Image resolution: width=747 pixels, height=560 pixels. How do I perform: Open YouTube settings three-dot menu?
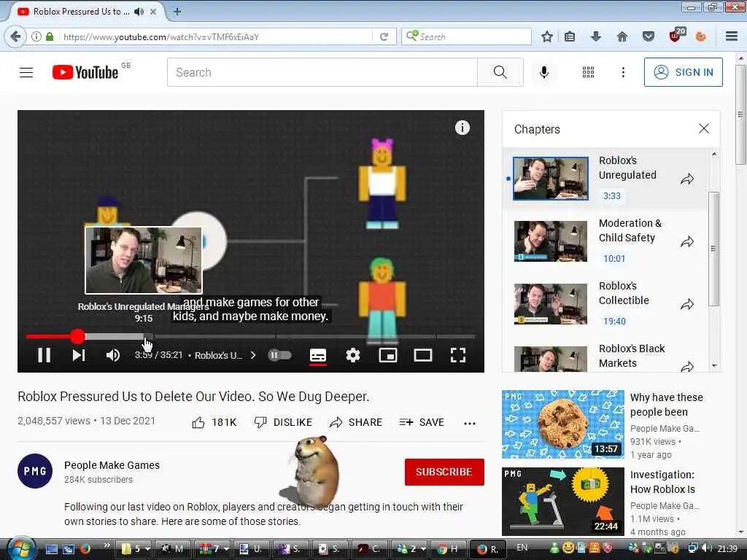click(x=623, y=72)
